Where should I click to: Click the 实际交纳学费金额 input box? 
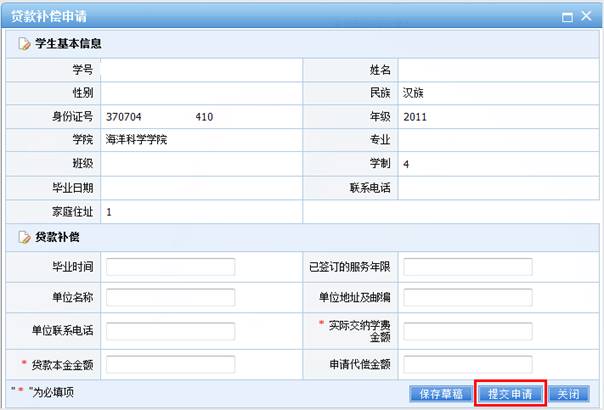pos(467,331)
